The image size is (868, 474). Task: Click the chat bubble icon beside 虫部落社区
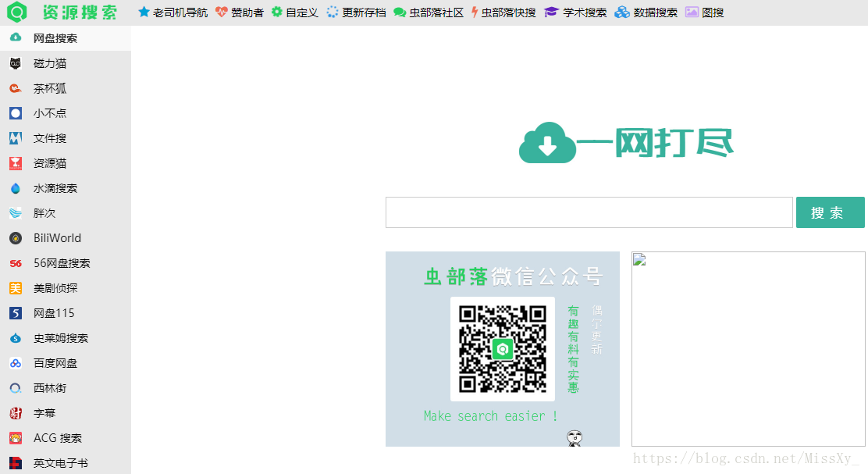pos(400,12)
